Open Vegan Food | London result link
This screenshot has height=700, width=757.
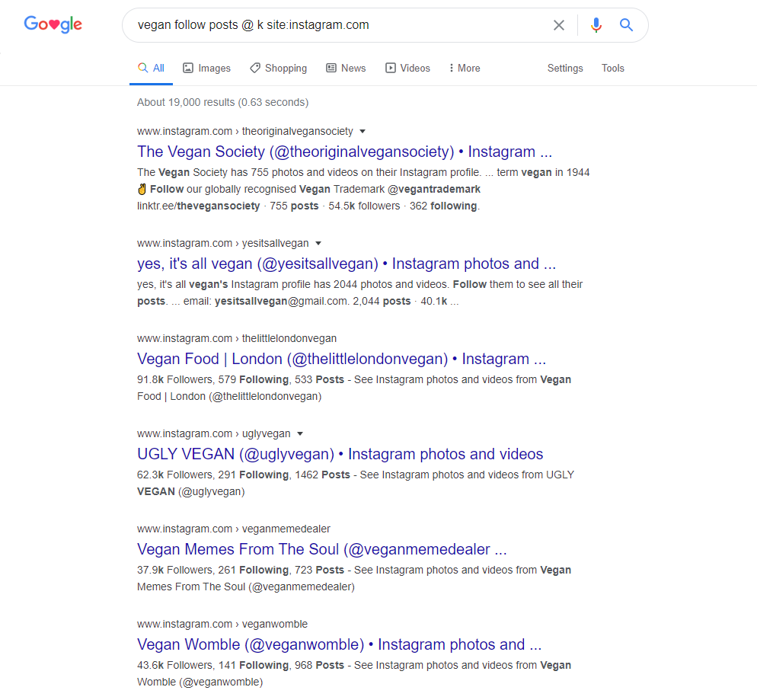pos(341,359)
